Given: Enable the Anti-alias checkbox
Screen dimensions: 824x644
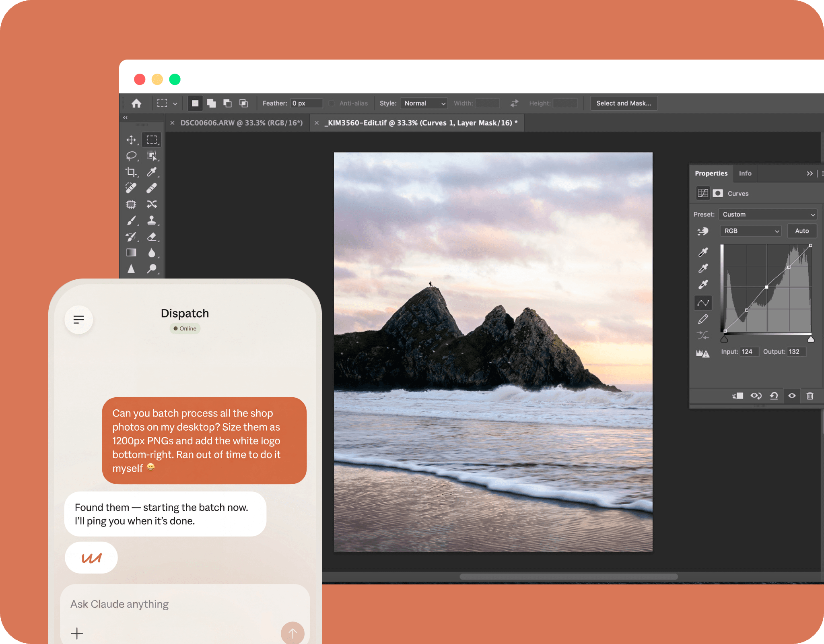Looking at the screenshot, I should click(332, 103).
